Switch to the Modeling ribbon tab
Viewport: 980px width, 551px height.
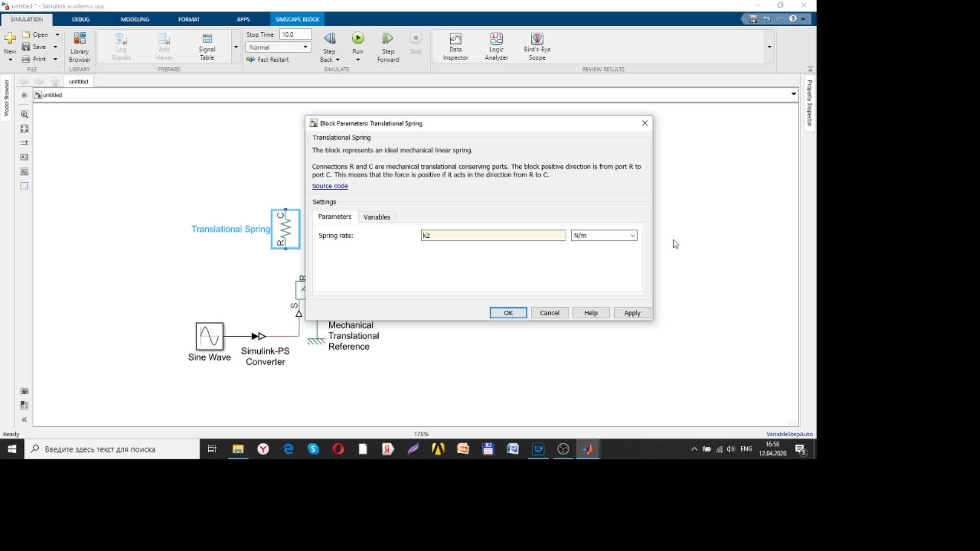pyautogui.click(x=135, y=19)
